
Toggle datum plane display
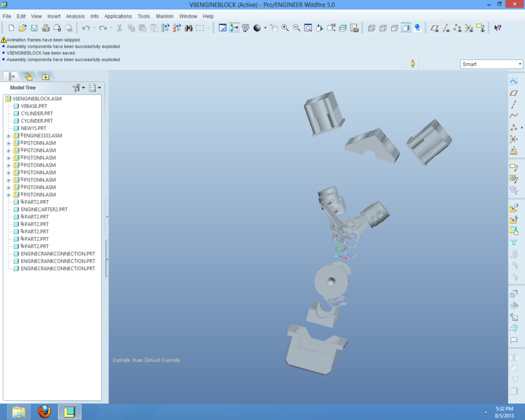(x=436, y=28)
